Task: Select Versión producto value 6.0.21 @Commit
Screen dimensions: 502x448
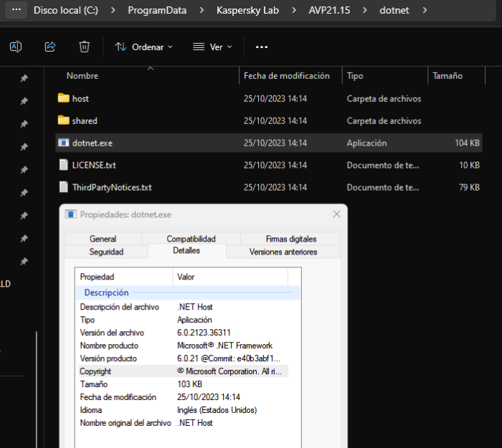Action: tap(229, 358)
